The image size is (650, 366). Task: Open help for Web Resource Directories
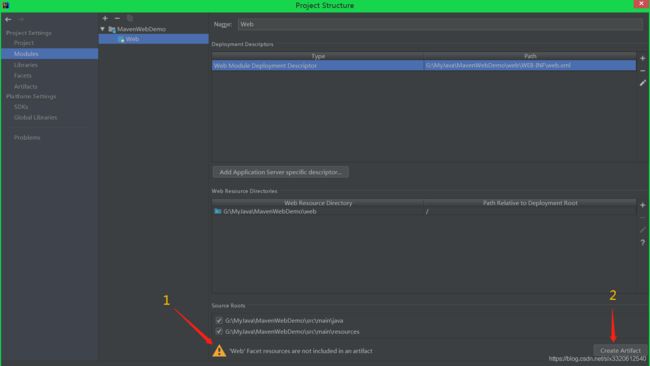coord(643,242)
